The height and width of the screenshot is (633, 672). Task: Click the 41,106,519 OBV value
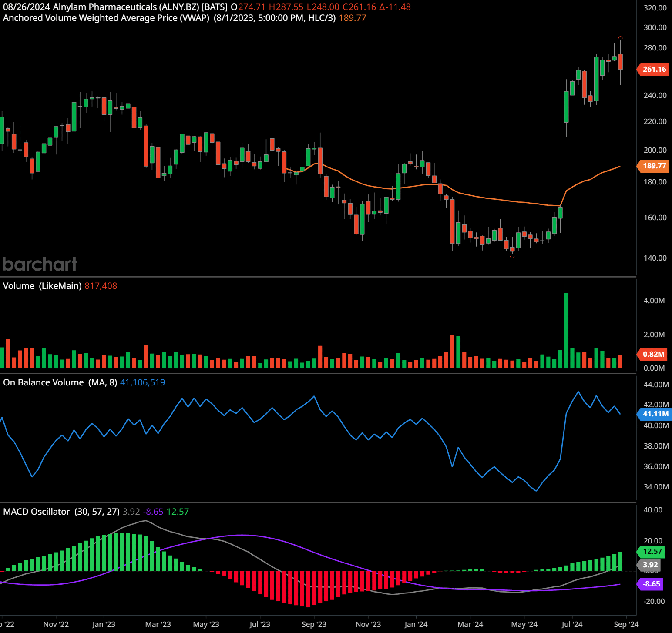pos(142,382)
